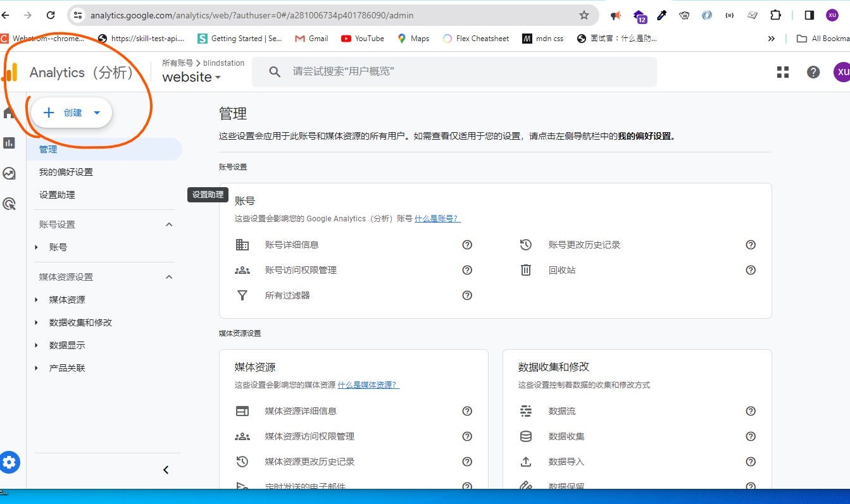The image size is (850, 504).
Task: Click the help question mark in header
Action: [x=813, y=72]
